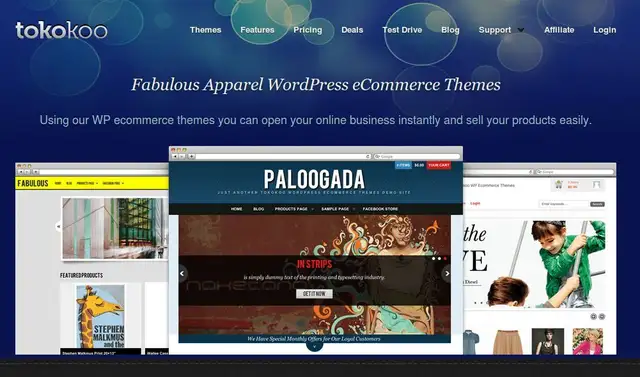
Task: Open FACEBOOK STORE in Paloogada navigation
Action: 380,209
